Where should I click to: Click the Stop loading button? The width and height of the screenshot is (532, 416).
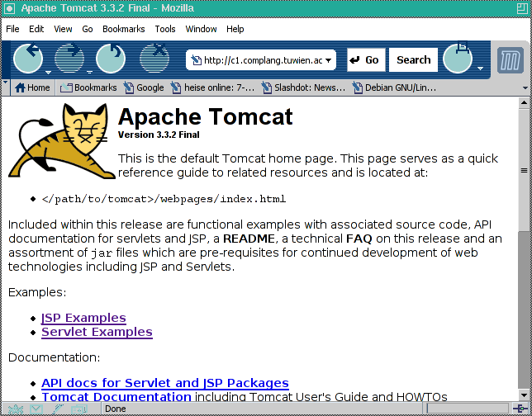click(x=154, y=59)
